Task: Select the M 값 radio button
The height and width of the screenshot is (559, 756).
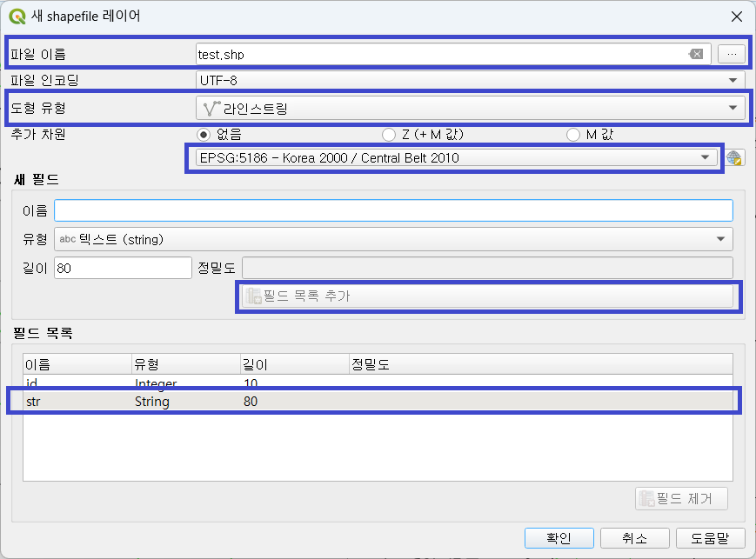Action: click(572, 135)
